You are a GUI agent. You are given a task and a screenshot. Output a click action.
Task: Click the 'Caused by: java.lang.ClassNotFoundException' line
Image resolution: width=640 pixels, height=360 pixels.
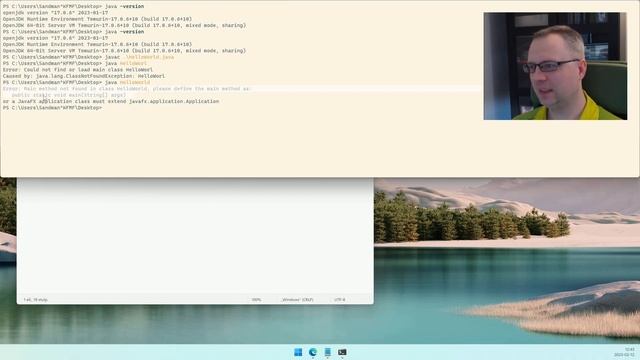point(84,76)
